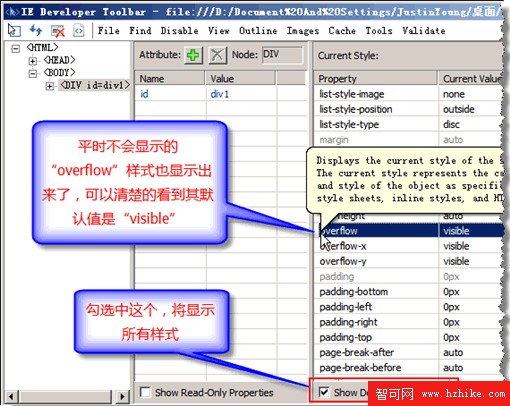
Task: Expand the HEAD node
Action: tap(32, 61)
